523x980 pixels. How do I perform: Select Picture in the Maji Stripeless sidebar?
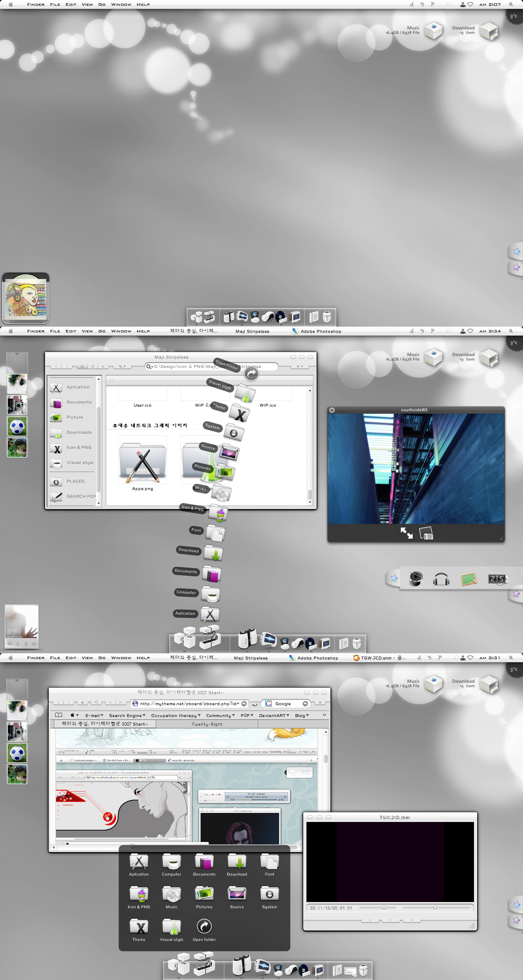click(x=72, y=417)
